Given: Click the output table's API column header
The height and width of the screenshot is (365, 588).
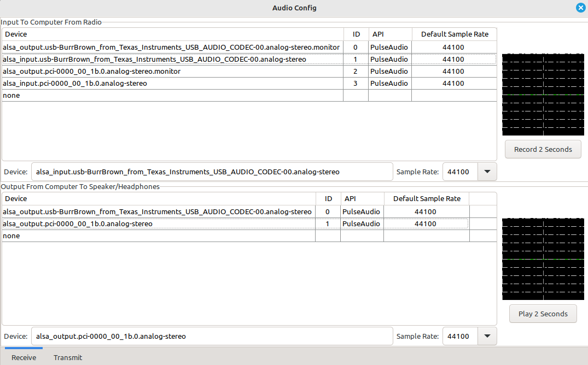Looking at the screenshot, I should click(350, 199).
